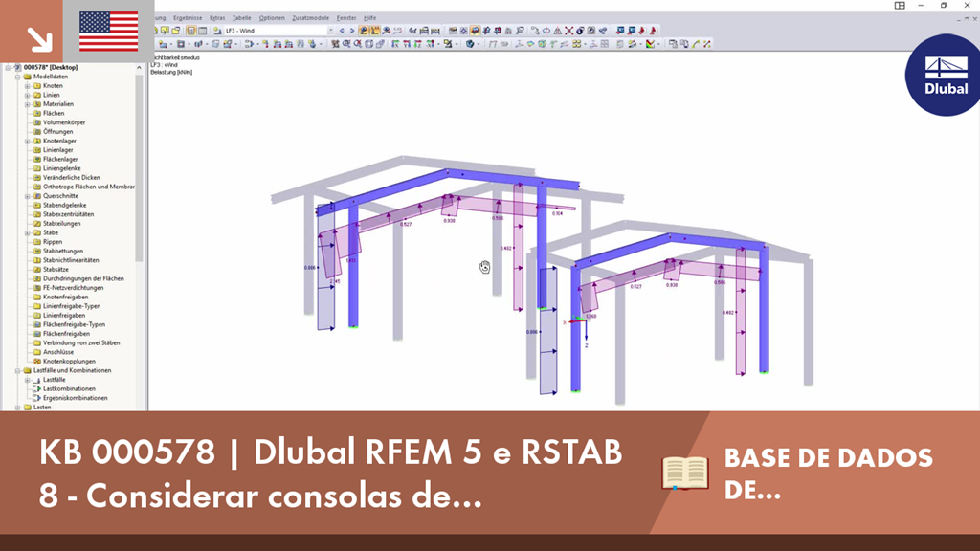Click the wireframe box view icon

point(369,44)
